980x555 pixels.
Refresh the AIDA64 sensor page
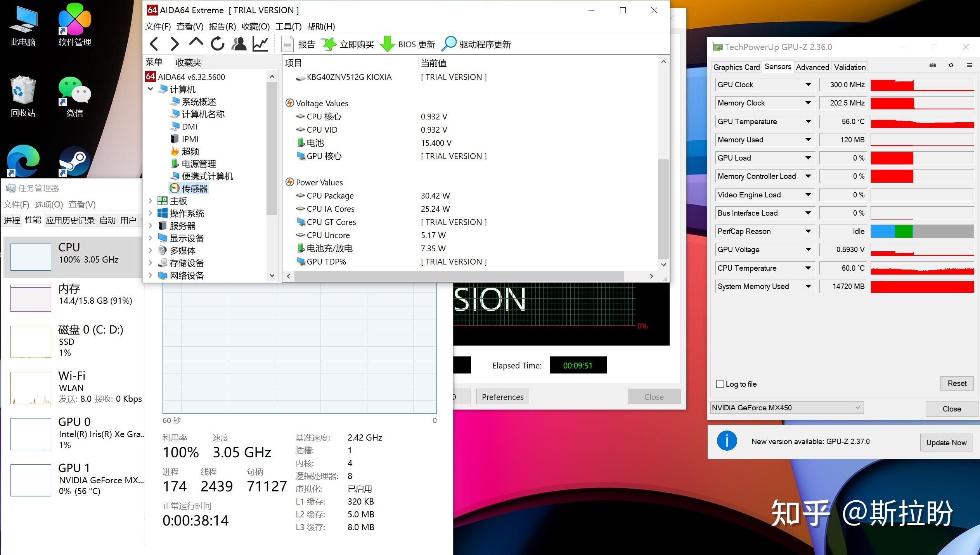pyautogui.click(x=217, y=43)
